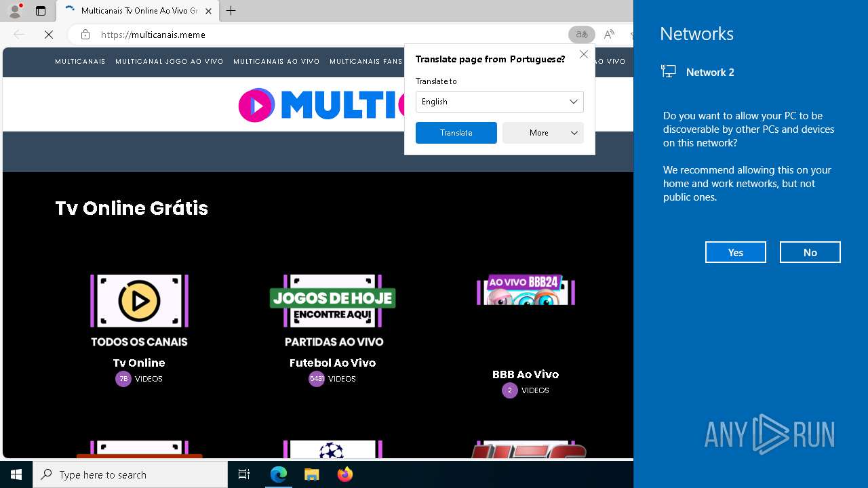
Task: Go back to previous page
Action: [19, 35]
